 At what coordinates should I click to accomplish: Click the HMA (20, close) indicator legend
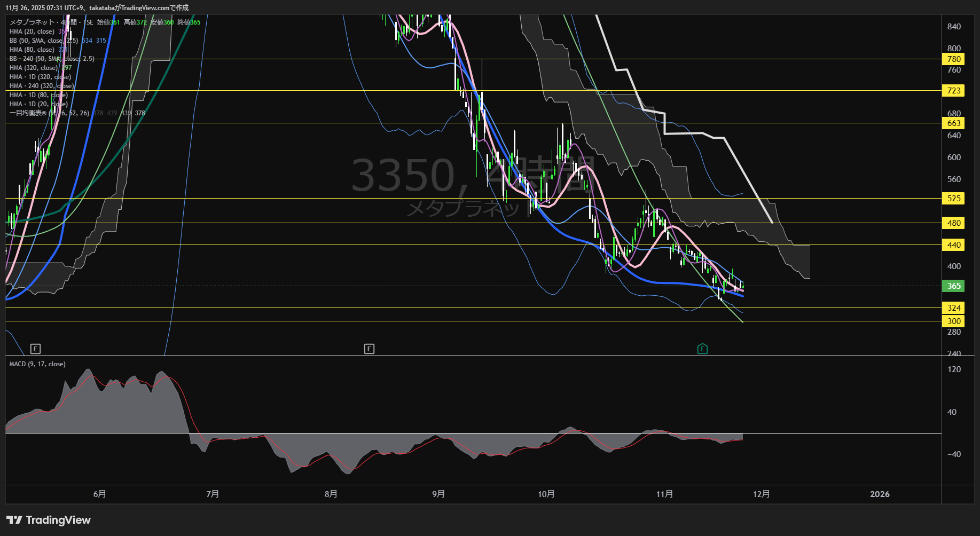click(x=32, y=31)
